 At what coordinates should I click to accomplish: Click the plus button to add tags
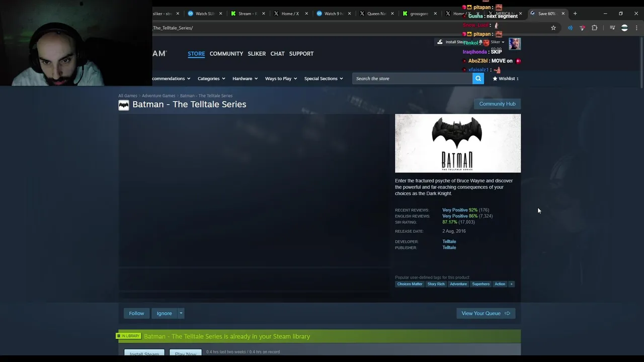pyautogui.click(x=511, y=284)
